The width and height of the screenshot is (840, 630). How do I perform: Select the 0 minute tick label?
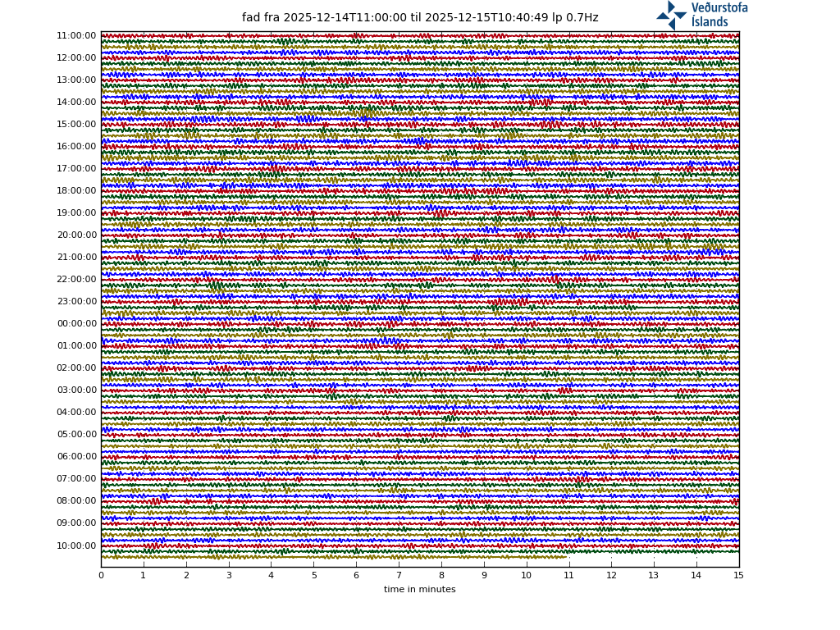click(101, 576)
